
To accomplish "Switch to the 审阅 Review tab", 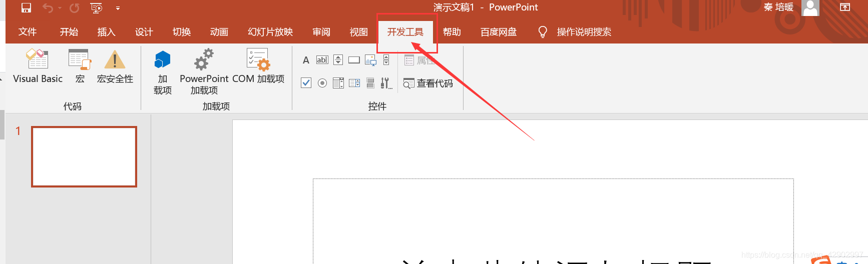I will [x=321, y=32].
